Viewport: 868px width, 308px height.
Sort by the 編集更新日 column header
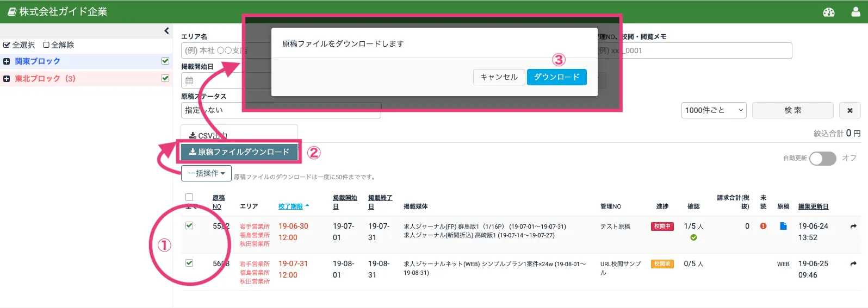tap(814, 206)
